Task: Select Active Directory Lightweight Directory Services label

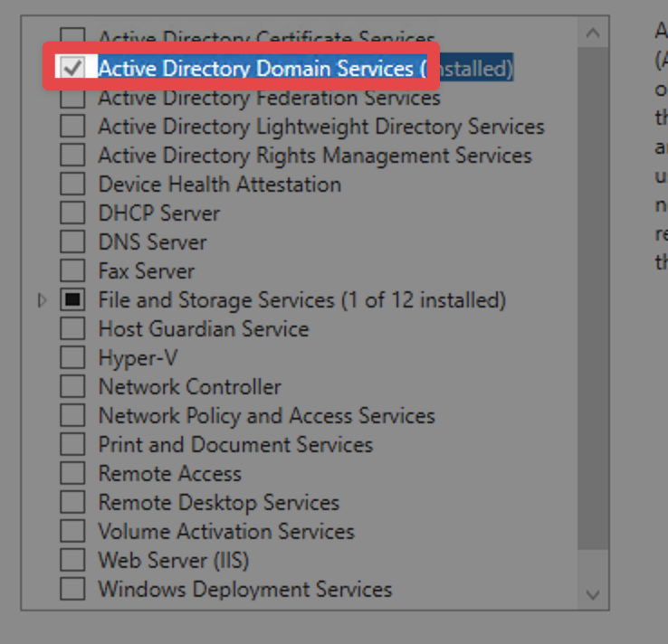Action: coord(321,127)
